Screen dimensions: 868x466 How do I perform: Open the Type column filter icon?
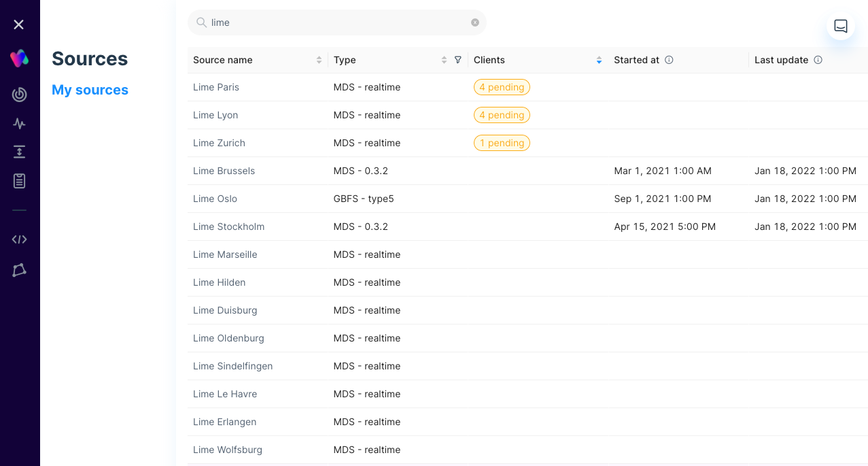(x=457, y=60)
